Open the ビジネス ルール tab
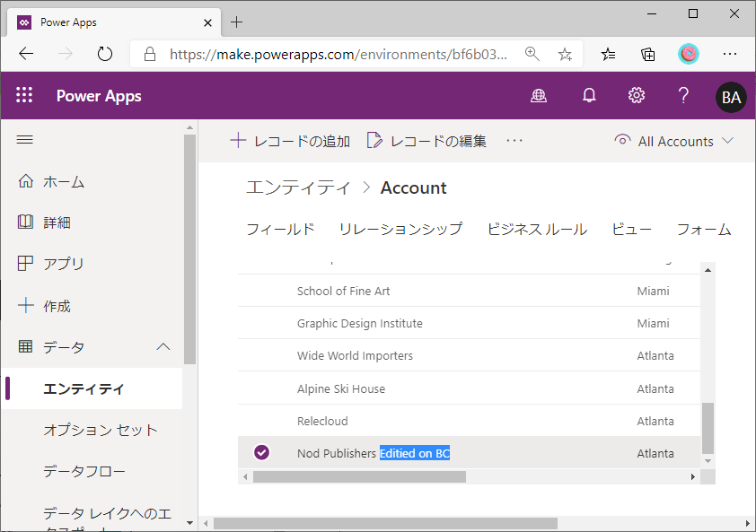 (537, 230)
